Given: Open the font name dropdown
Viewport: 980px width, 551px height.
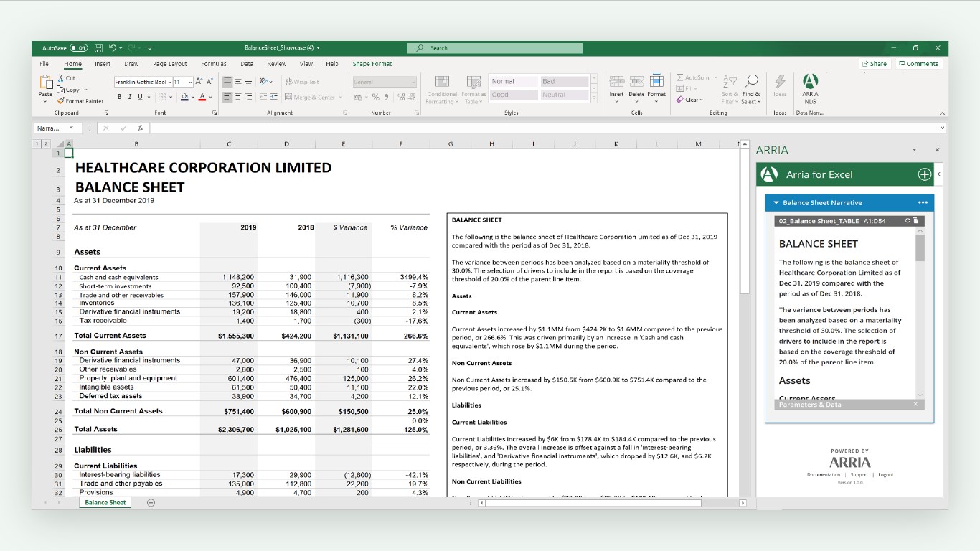Looking at the screenshot, I should point(169,82).
